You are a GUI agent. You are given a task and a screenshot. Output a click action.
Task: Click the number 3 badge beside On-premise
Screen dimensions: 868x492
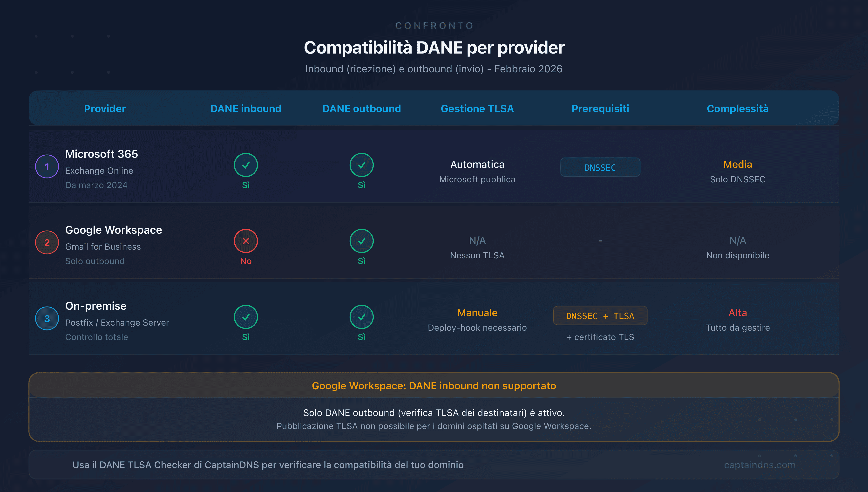47,318
